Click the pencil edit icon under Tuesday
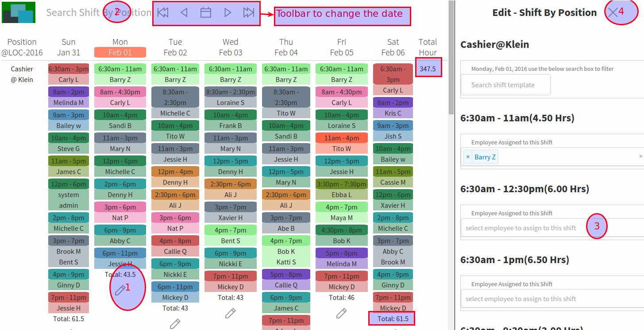Image resolution: width=644 pixels, height=330 pixels. [175, 324]
